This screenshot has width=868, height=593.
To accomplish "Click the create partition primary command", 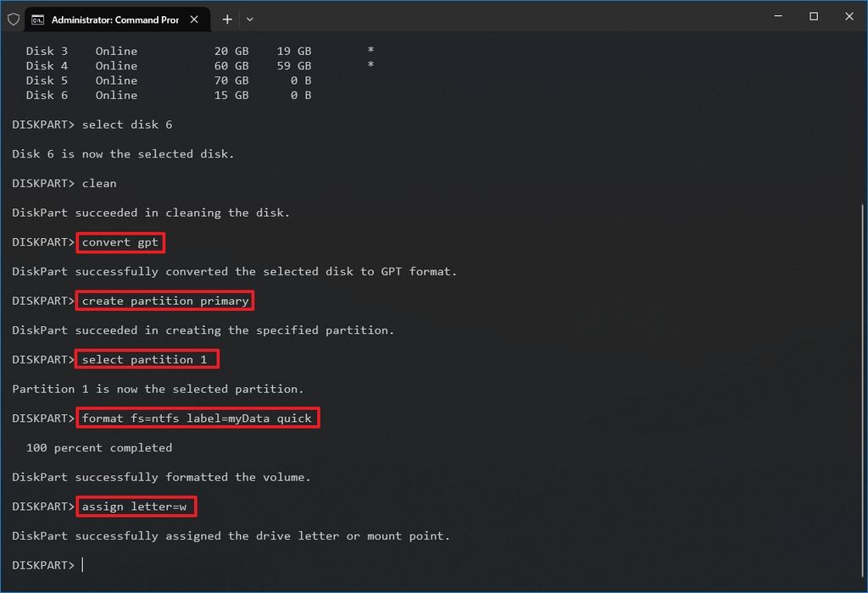I will [164, 301].
